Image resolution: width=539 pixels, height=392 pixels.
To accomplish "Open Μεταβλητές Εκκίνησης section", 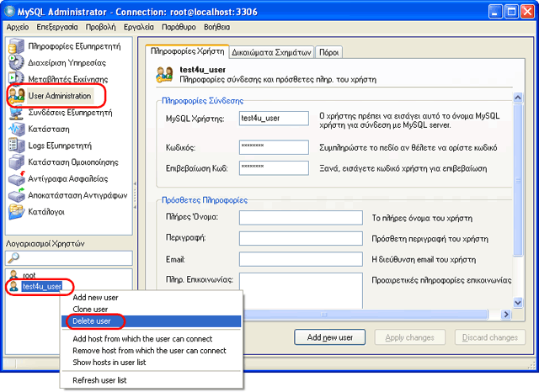I will [x=67, y=79].
